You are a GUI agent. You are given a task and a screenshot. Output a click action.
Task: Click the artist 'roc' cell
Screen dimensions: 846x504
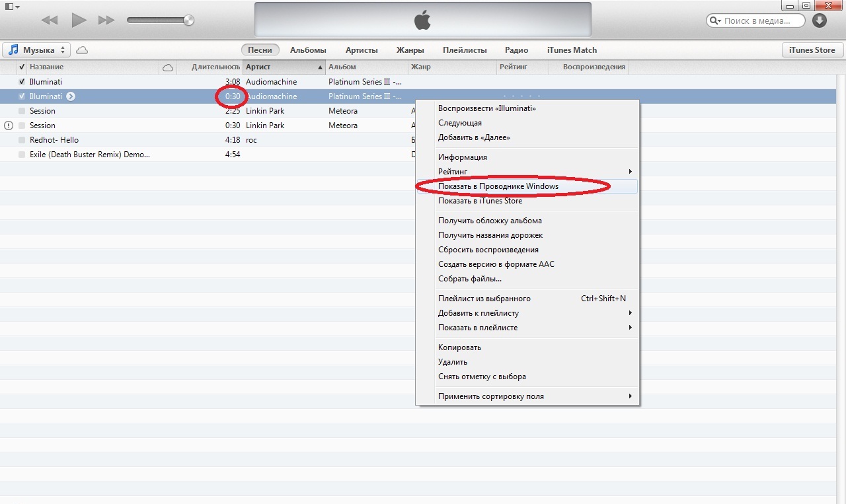251,140
